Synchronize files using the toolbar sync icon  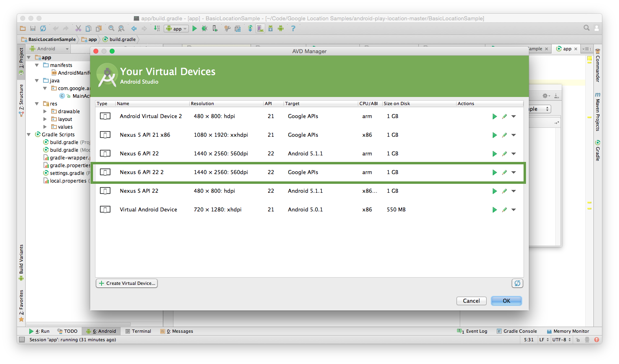click(x=43, y=28)
